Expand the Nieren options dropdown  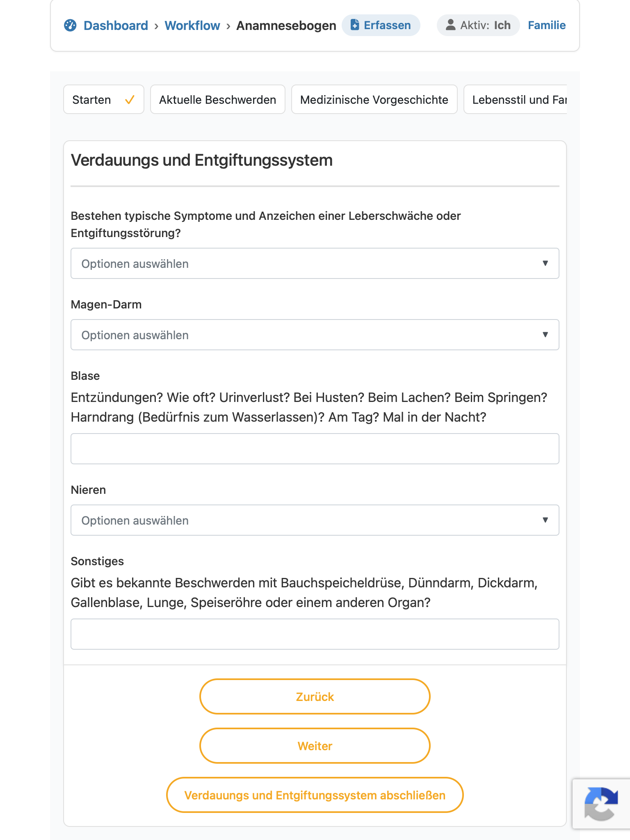point(315,520)
